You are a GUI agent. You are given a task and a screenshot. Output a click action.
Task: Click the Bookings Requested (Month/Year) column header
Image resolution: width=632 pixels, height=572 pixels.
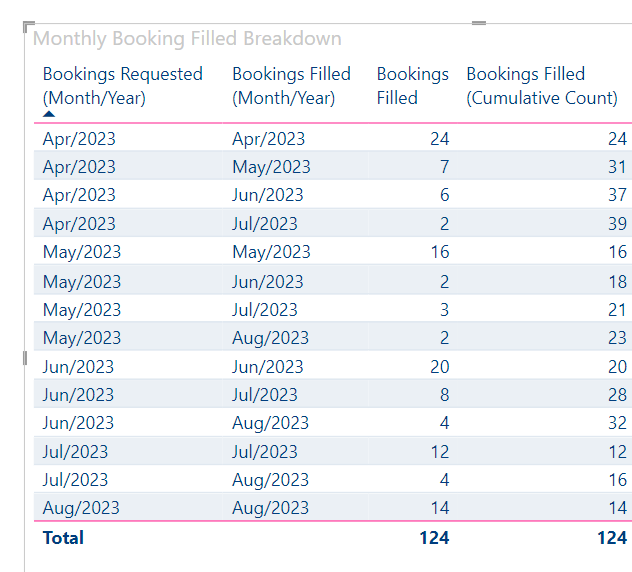[123, 86]
